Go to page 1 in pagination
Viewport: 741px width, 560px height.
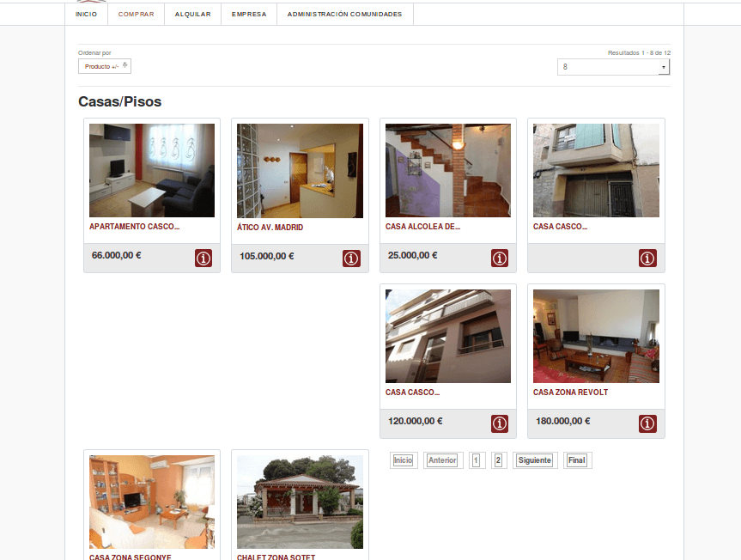pyautogui.click(x=477, y=460)
